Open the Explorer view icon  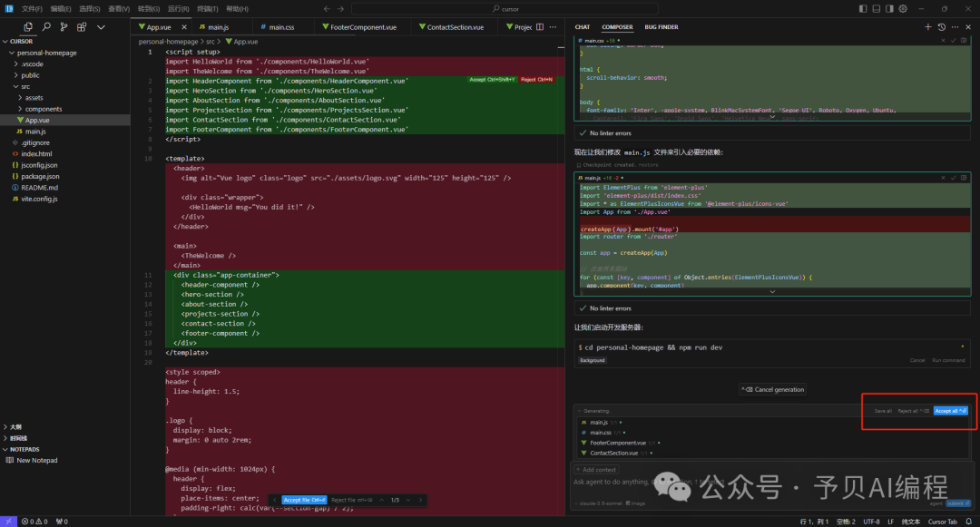28,27
